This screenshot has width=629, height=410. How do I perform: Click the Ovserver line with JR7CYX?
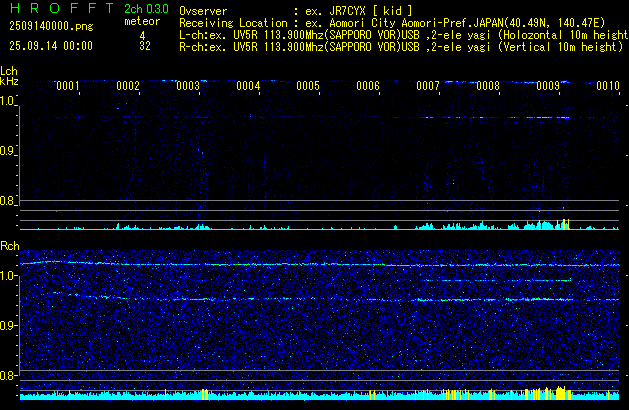(296, 11)
